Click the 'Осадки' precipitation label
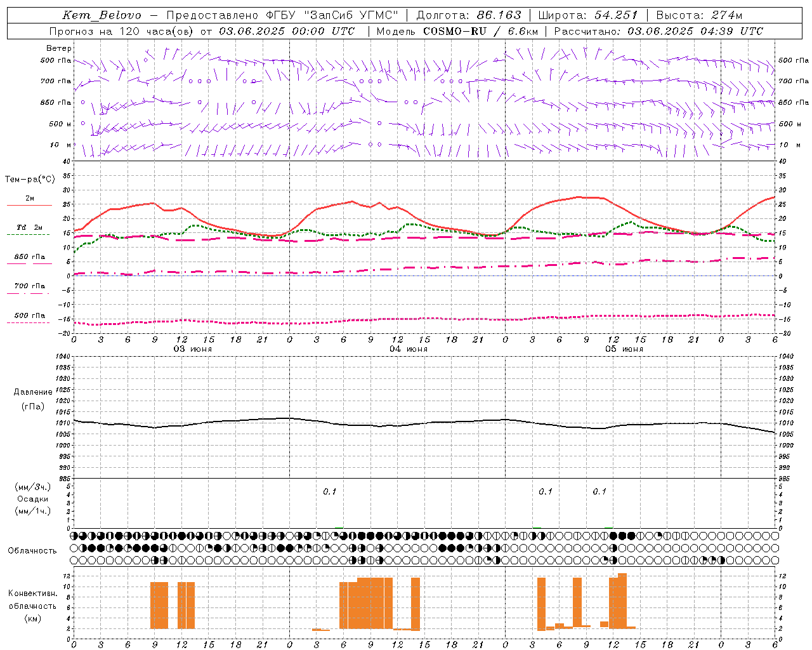Screen dimensions: 812x650 [34, 499]
